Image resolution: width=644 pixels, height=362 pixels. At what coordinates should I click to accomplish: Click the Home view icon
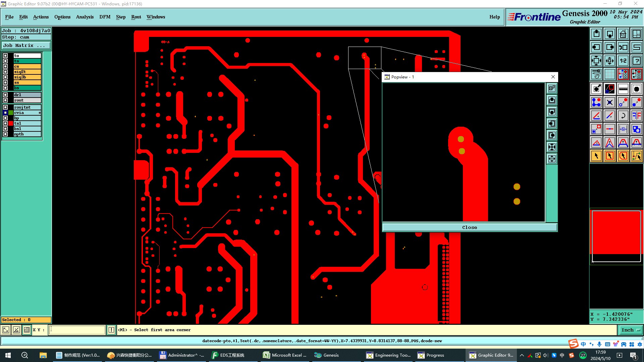(623, 34)
